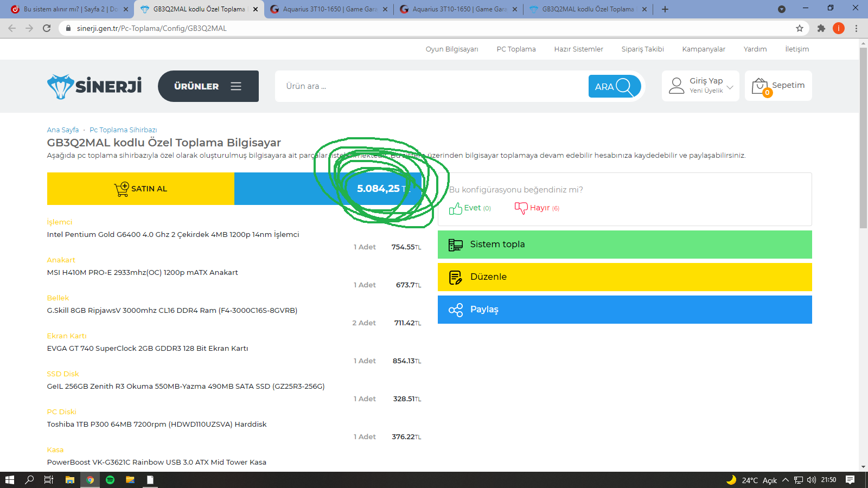The image size is (868, 488).
Task: Open the Windows notification center
Action: click(850, 480)
